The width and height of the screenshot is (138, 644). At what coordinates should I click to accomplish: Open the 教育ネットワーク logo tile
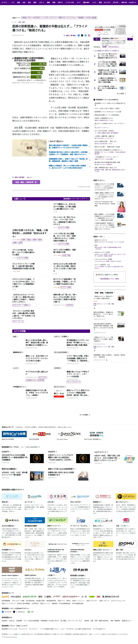(58, 520)
